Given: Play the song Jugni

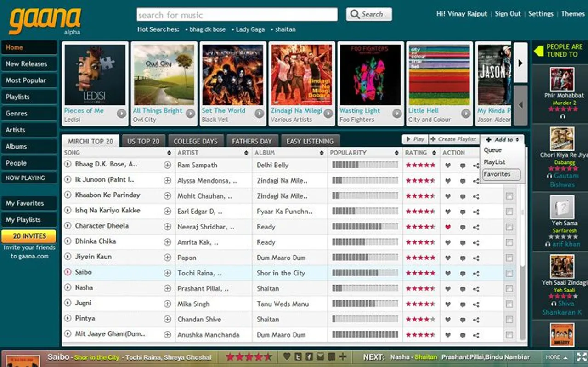Looking at the screenshot, I should point(68,303).
